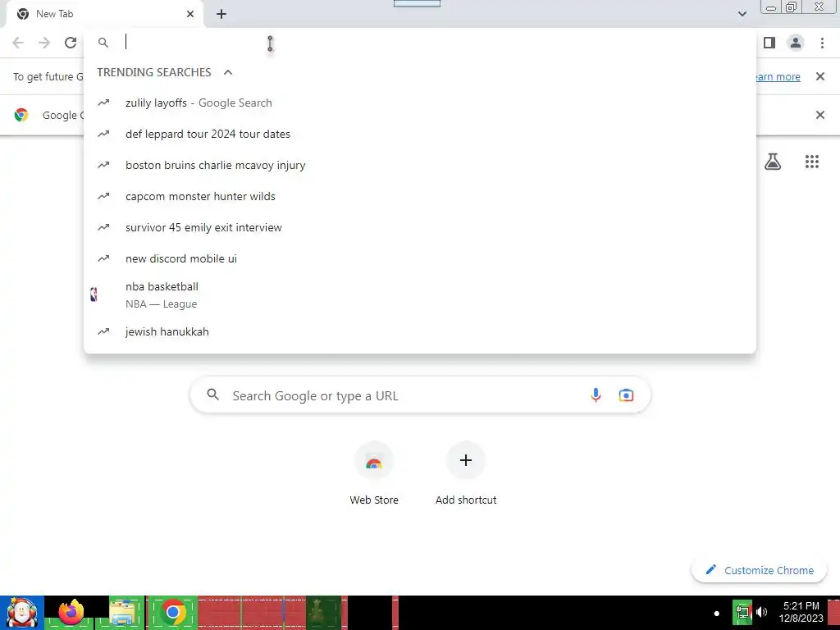Select 'zulily layoffs' suggestion

tap(420, 103)
